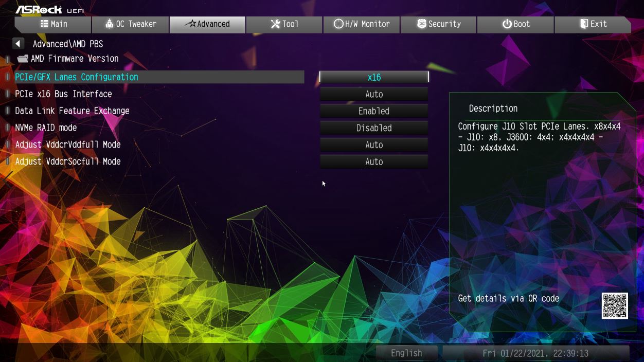Click the Exit tab door icon
644x362 pixels.
tap(584, 24)
